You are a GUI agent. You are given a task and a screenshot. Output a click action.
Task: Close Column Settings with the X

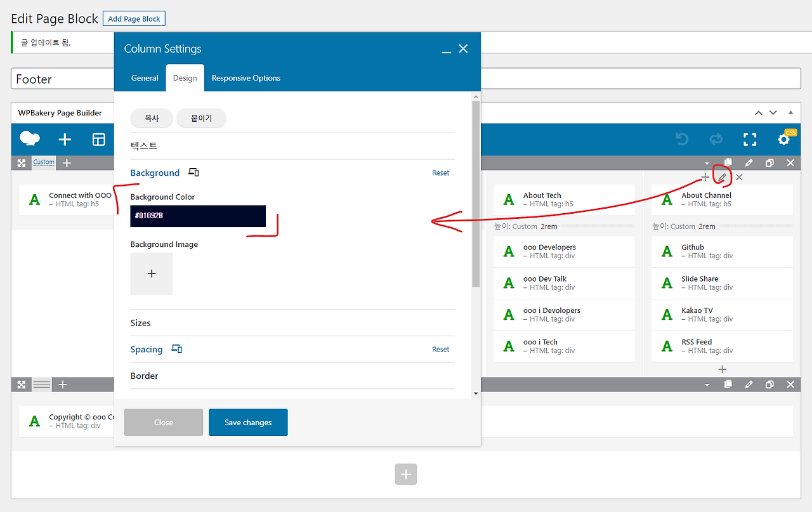coord(463,49)
